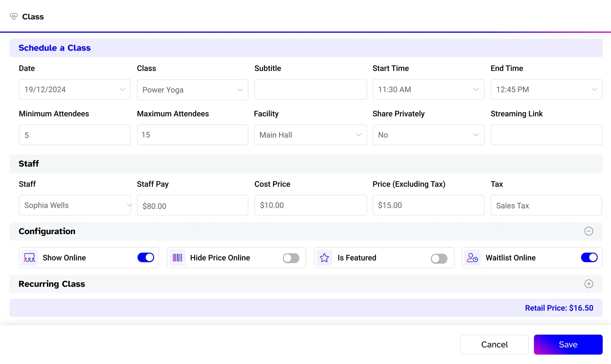Select Staff Pay amount field
611x364 pixels.
point(192,205)
